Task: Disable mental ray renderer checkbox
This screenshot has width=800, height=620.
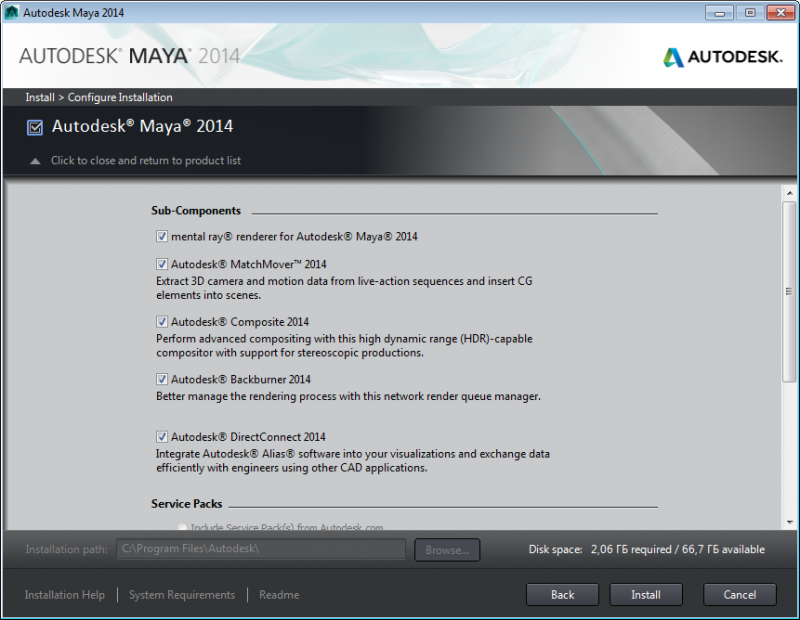Action: coord(162,237)
